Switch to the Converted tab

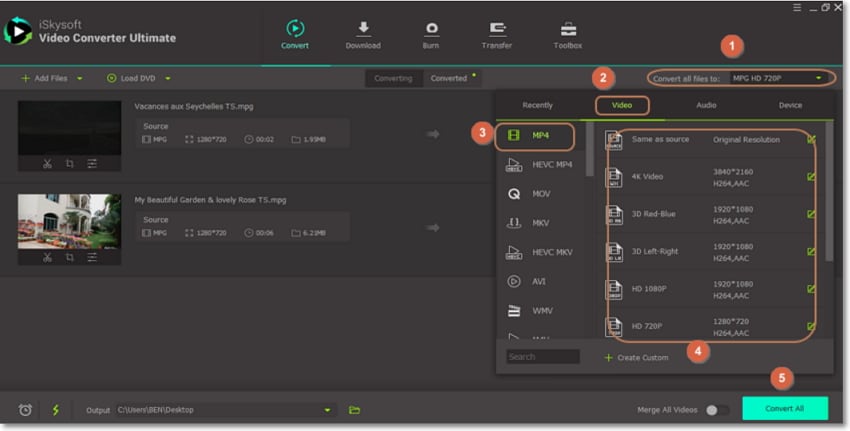pyautogui.click(x=449, y=79)
